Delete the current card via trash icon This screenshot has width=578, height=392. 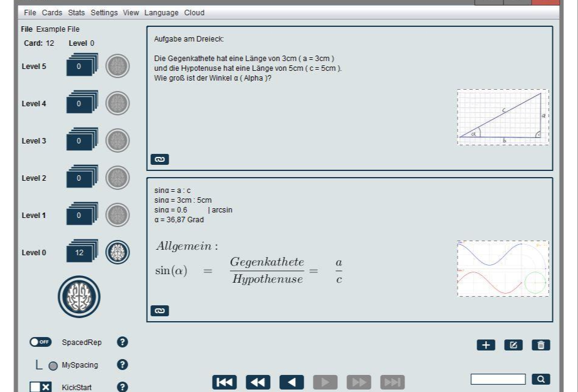541,344
